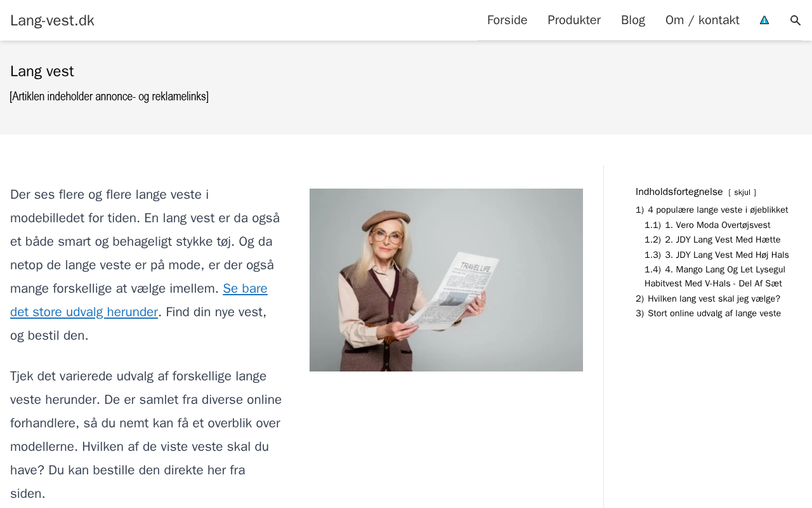Jump to '4 populære lange veste i øjeblikket'
Image resolution: width=812 pixels, height=508 pixels.
point(712,210)
